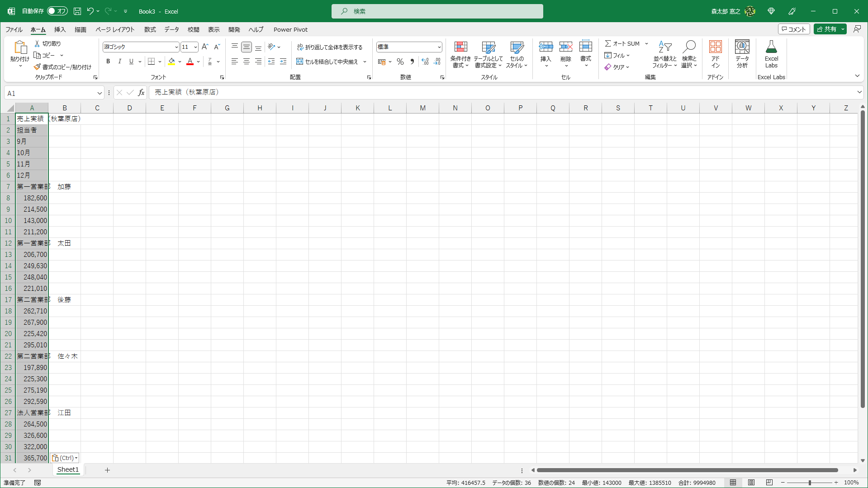
Task: Toggle Bold formatting
Action: [x=108, y=62]
